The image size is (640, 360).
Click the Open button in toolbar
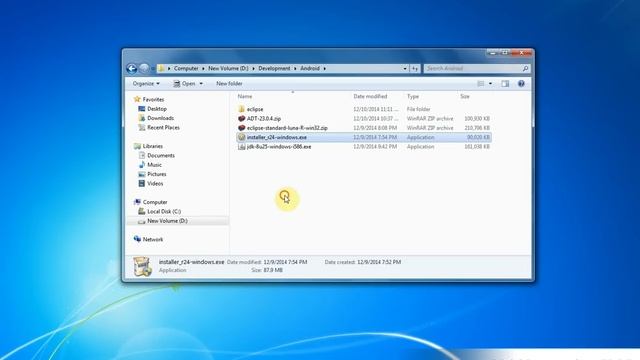(x=184, y=84)
